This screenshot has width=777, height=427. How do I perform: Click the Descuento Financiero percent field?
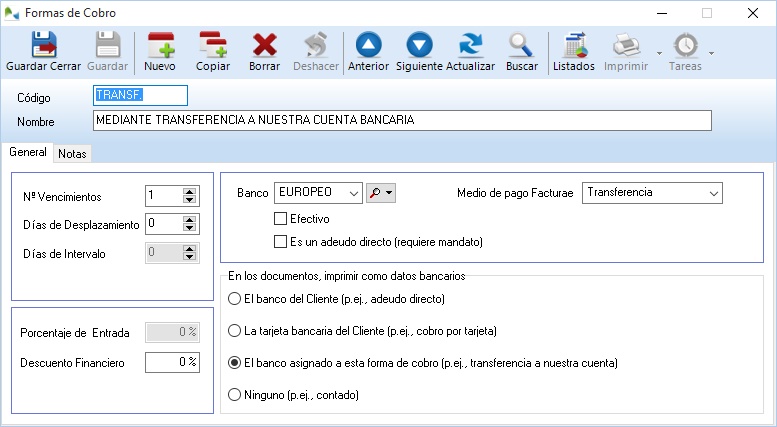(172, 362)
